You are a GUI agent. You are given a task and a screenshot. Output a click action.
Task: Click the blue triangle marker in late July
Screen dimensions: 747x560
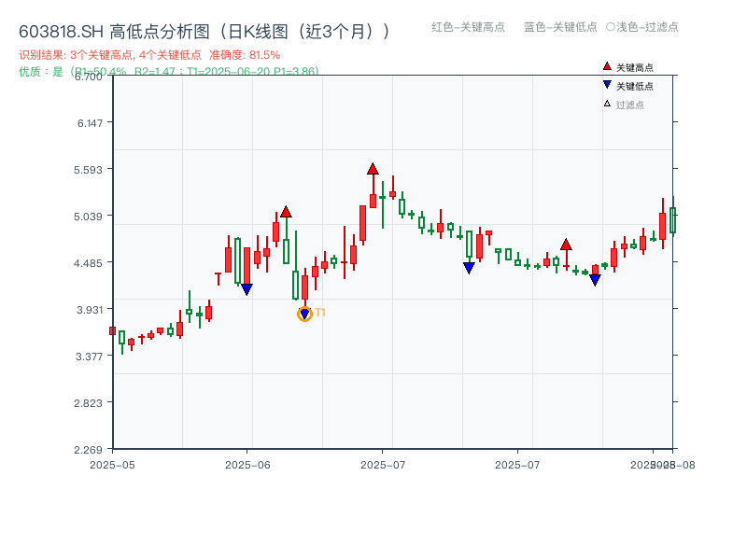pyautogui.click(x=596, y=279)
